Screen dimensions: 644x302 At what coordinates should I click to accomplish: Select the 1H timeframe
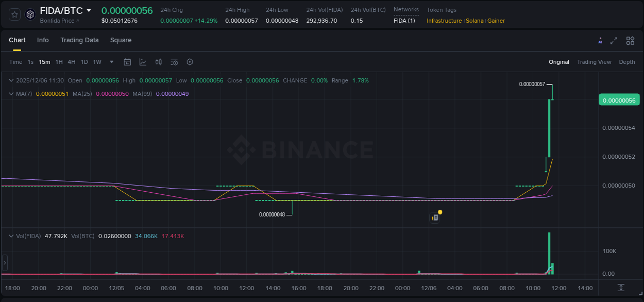(59, 62)
